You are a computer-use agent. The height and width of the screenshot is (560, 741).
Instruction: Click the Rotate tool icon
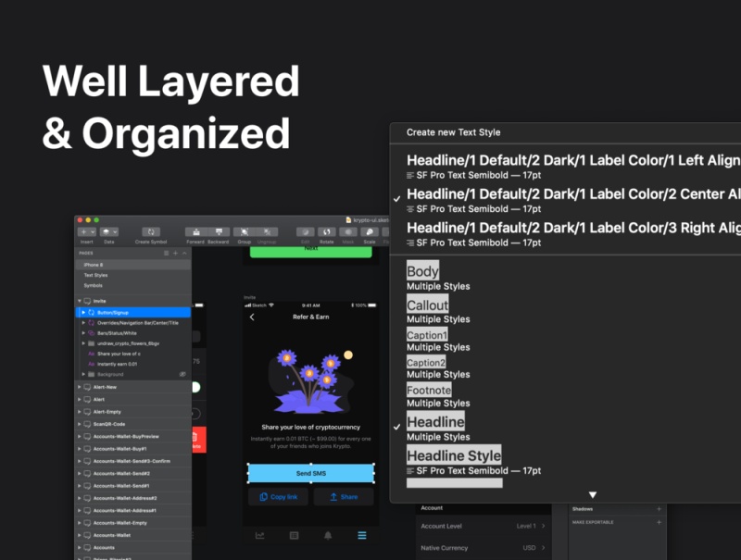327,231
